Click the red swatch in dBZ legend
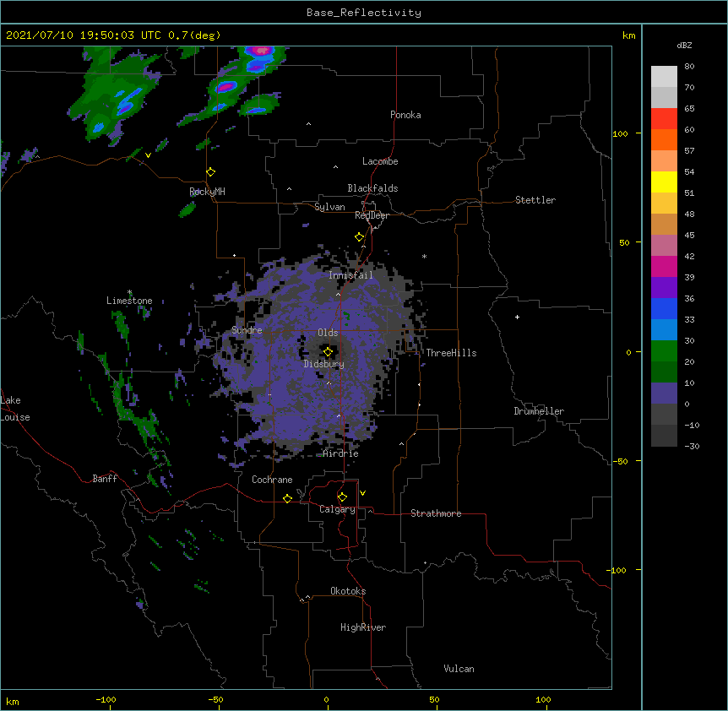This screenshot has width=728, height=711. tap(664, 118)
